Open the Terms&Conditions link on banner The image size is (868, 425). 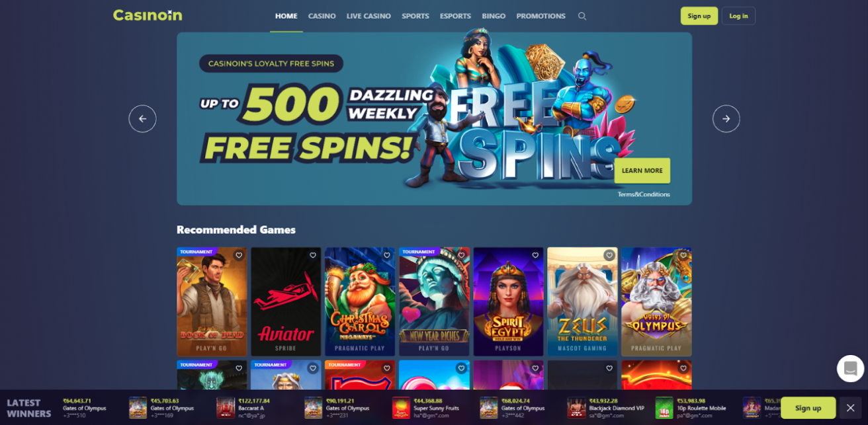point(644,194)
